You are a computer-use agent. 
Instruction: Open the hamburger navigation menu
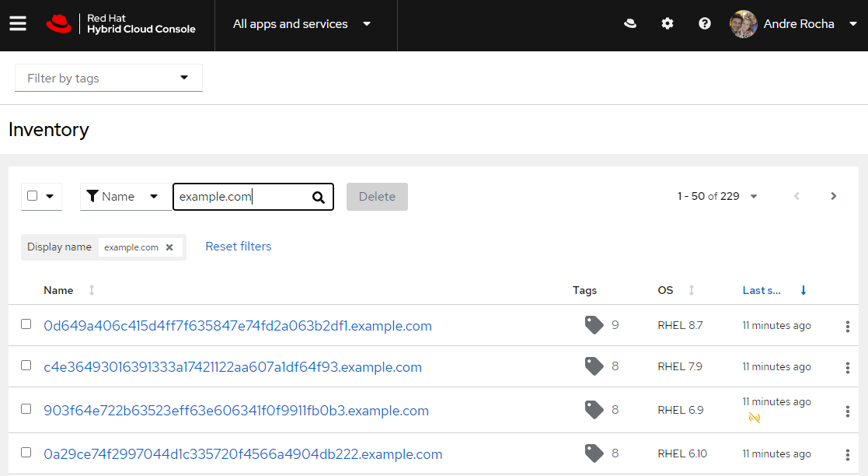(x=18, y=24)
